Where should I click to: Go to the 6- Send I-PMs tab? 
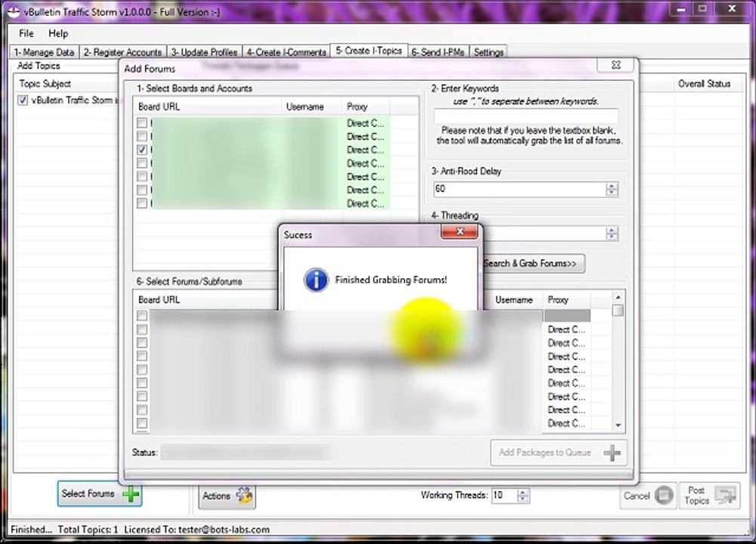click(438, 52)
